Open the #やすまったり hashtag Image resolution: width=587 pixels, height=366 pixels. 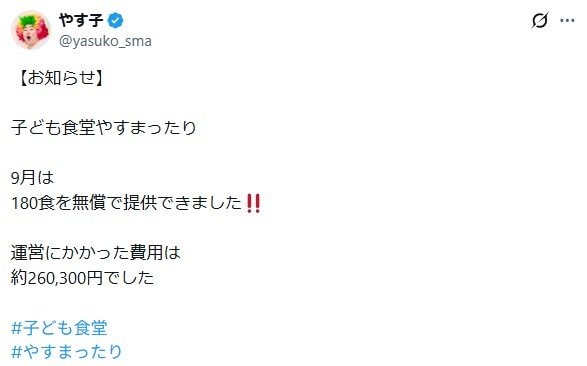click(x=67, y=352)
